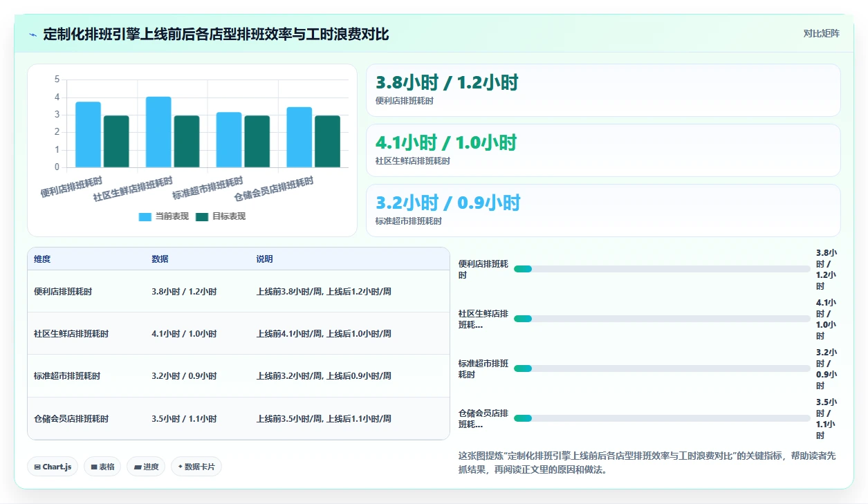Toggle the 当前表现 legend swatch
This screenshot has width=868, height=504.
(x=145, y=216)
